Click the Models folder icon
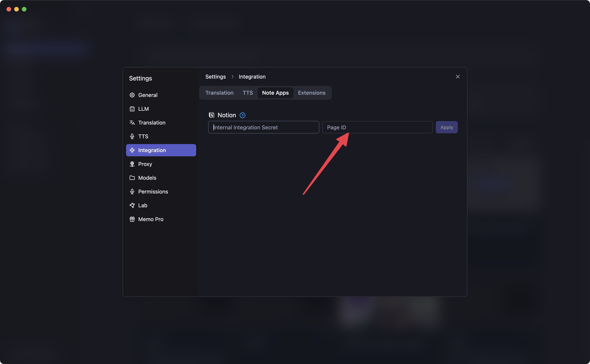This screenshot has width=590, height=364. (132, 178)
